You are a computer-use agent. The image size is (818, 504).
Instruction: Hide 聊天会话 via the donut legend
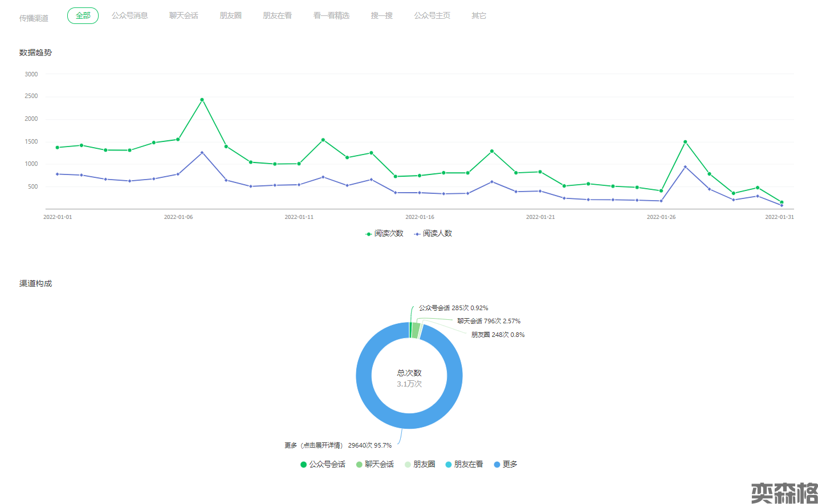(375, 465)
